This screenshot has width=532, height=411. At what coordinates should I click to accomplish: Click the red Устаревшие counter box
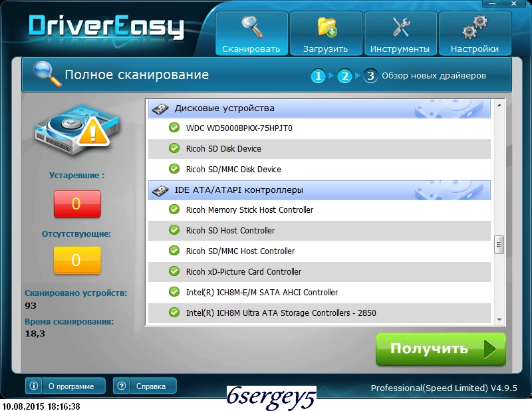(x=77, y=204)
